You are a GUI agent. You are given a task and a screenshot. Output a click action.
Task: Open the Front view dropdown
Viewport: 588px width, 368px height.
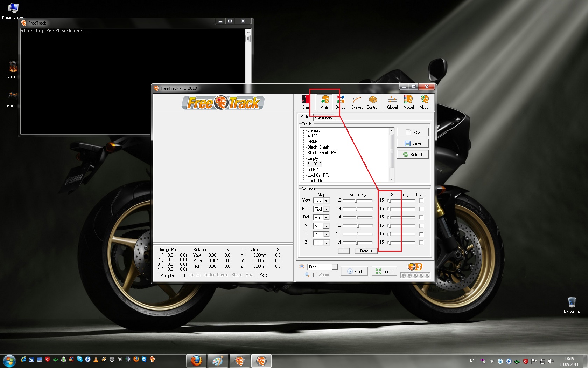point(323,267)
